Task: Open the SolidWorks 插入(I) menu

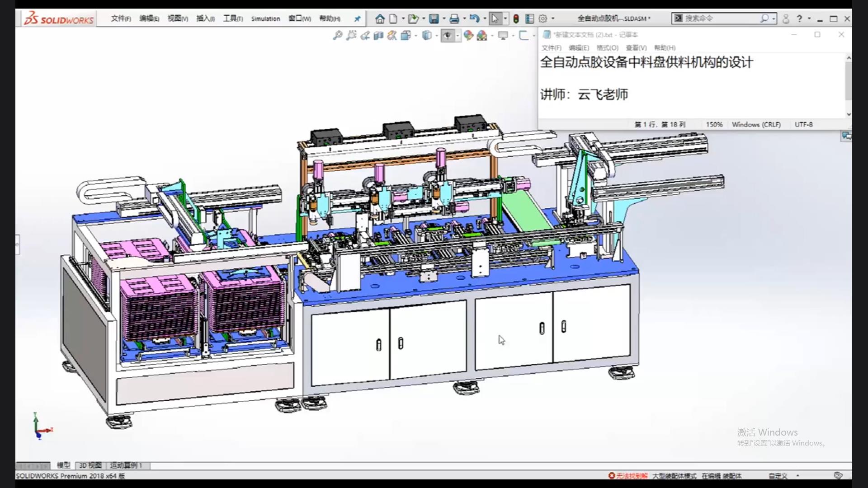Action: point(206,19)
